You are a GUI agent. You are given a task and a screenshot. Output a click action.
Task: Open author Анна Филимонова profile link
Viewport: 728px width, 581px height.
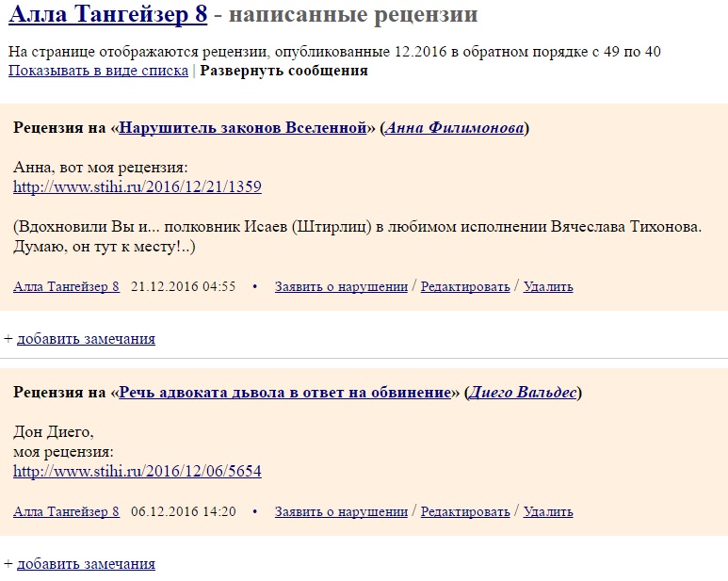click(x=455, y=128)
